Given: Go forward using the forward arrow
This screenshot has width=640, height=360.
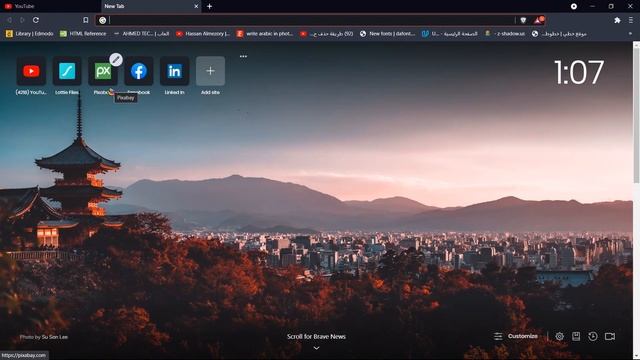Looking at the screenshot, I should click(22, 20).
